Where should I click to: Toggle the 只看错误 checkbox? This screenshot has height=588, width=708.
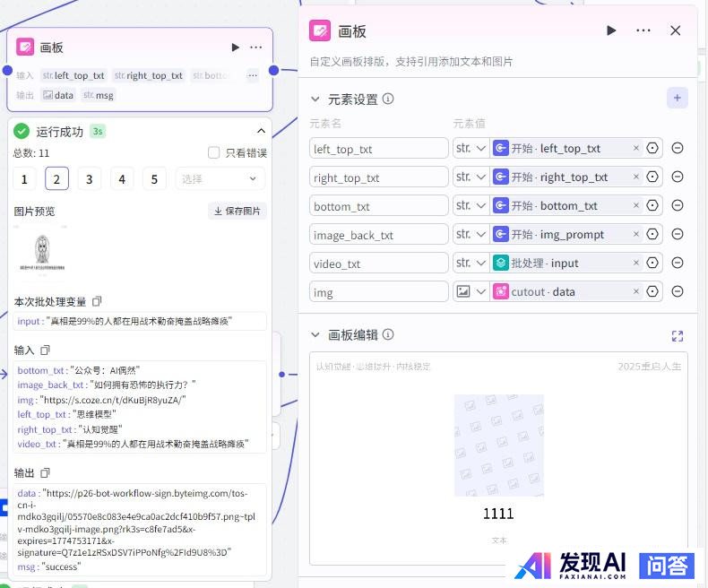(213, 152)
